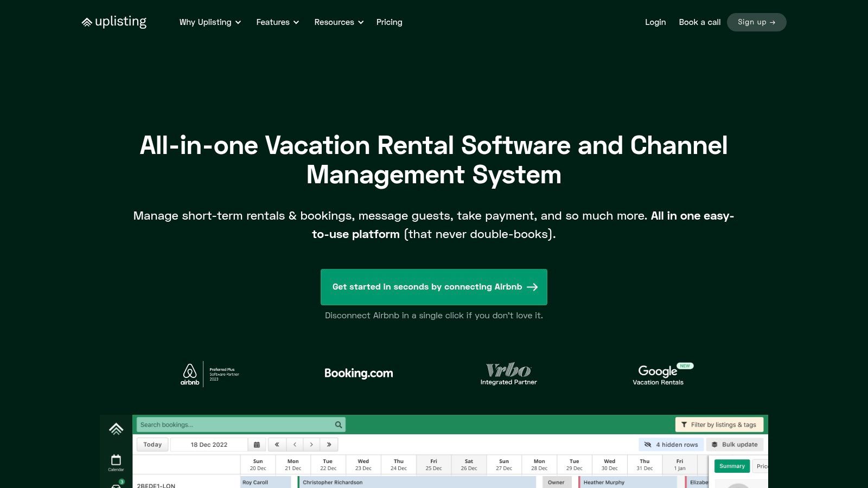Image resolution: width=868 pixels, height=488 pixels.
Task: Open the Calendar sidebar icon
Action: click(x=116, y=463)
